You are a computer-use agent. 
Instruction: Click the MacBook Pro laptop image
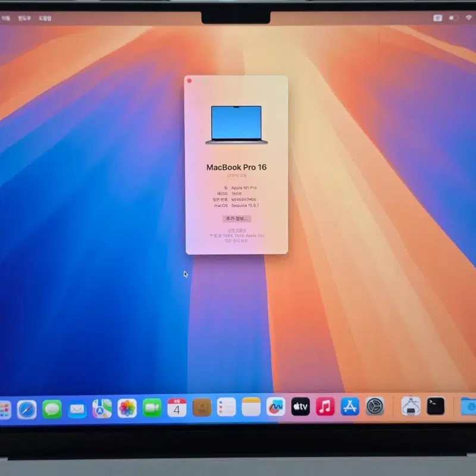[236, 125]
